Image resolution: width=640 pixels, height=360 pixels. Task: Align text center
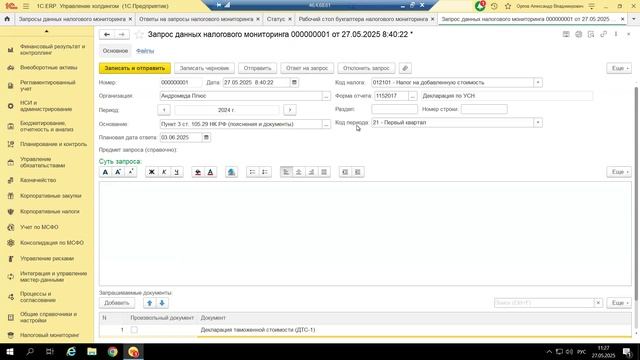tap(299, 172)
